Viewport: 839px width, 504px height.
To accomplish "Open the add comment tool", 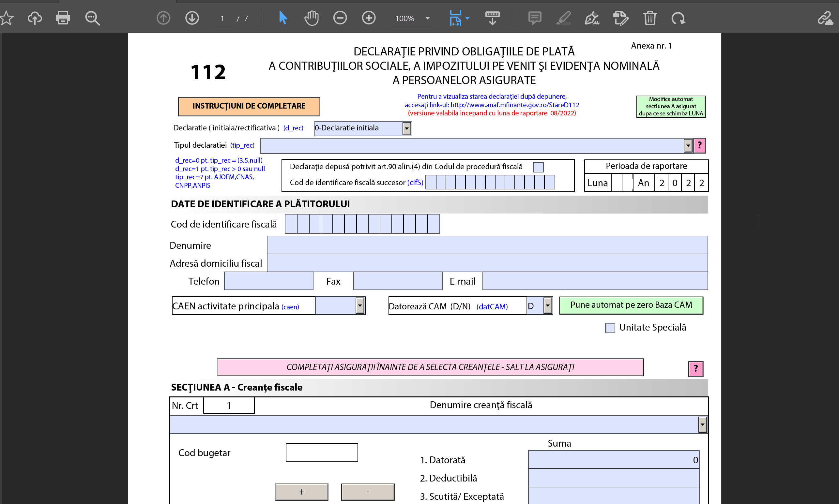I will click(535, 18).
